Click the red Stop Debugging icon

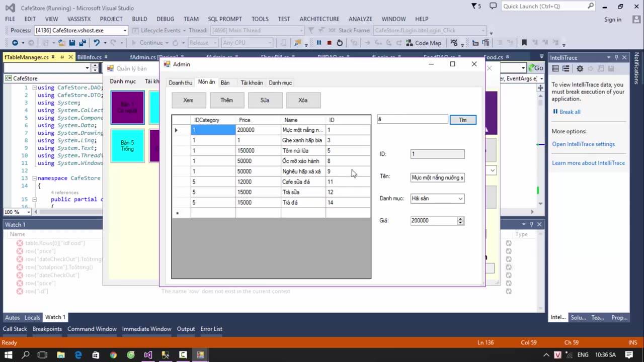tap(329, 43)
